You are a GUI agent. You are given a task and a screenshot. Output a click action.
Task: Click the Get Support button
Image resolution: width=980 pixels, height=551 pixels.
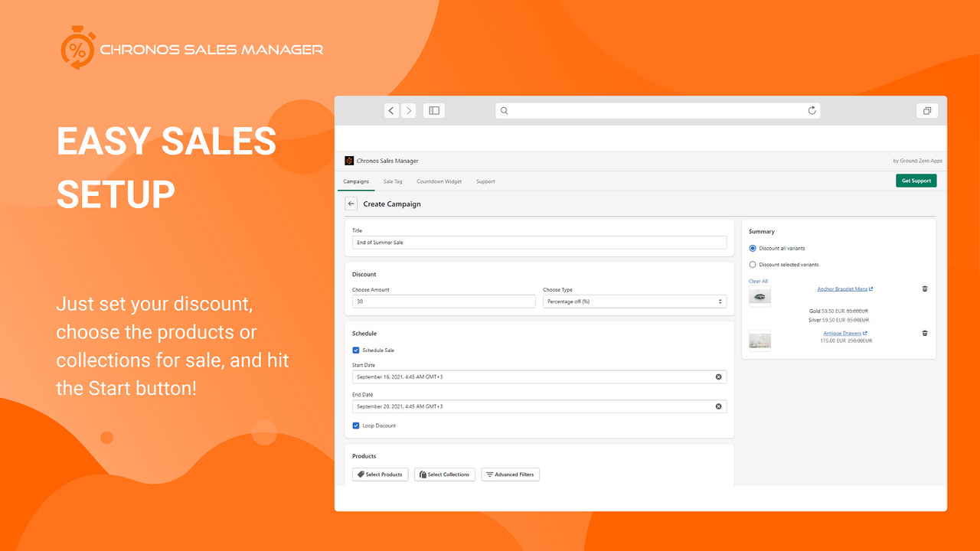click(916, 181)
